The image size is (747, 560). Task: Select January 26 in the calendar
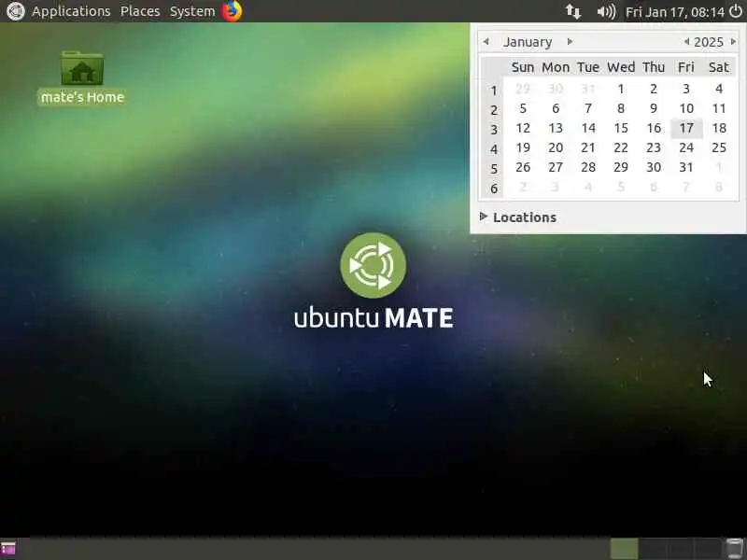coord(523,167)
